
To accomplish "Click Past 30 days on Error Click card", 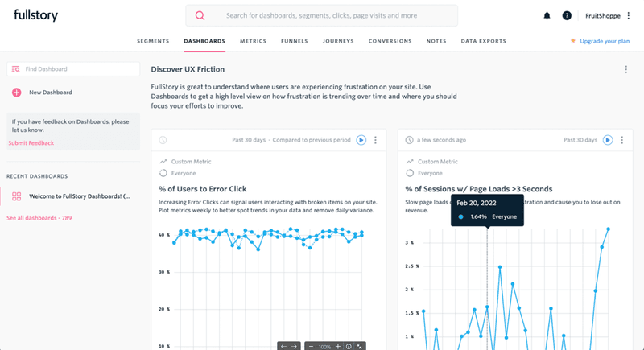I will [x=249, y=140].
